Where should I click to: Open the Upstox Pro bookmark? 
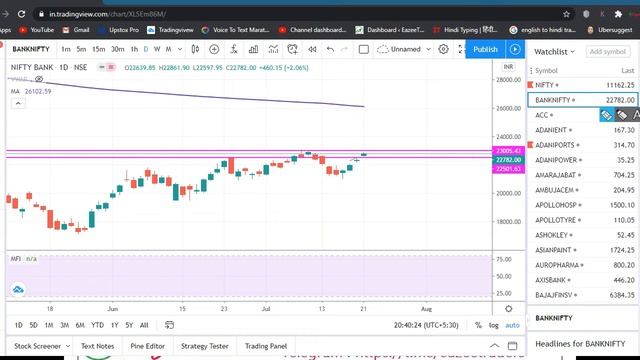click(x=119, y=30)
